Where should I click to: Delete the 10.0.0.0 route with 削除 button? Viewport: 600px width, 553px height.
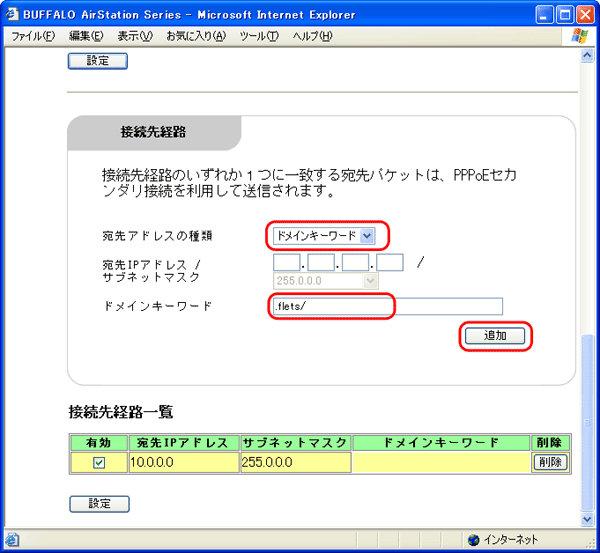tap(550, 462)
